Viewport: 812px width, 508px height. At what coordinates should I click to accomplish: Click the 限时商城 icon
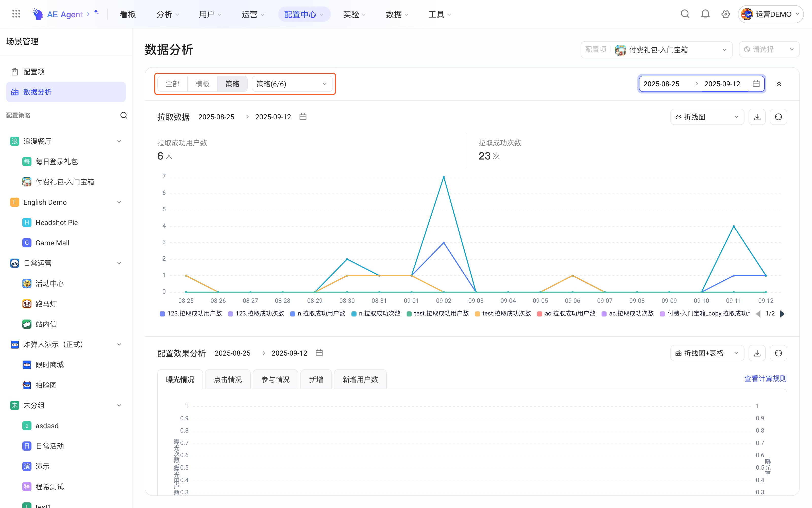27,365
